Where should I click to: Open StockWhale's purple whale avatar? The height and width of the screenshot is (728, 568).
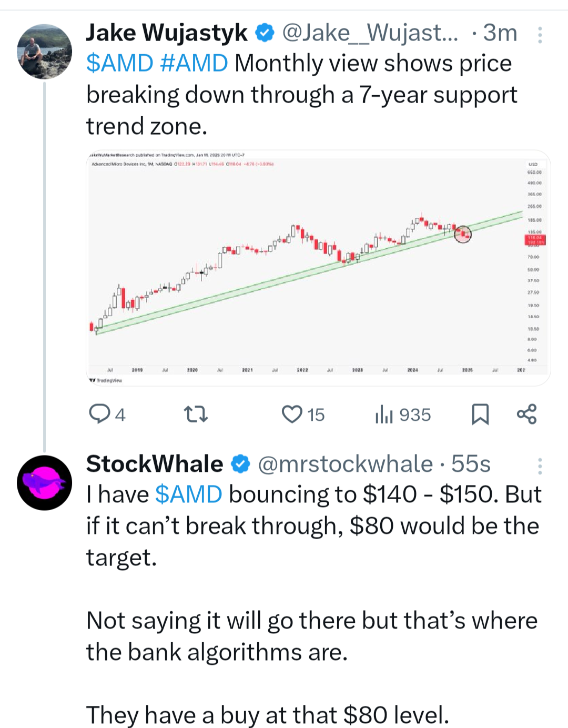[x=44, y=483]
